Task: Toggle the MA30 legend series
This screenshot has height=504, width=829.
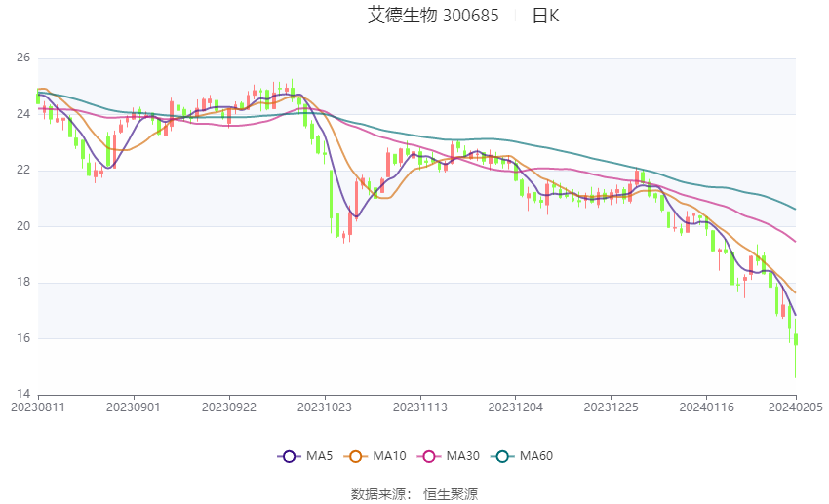Action: [x=449, y=456]
